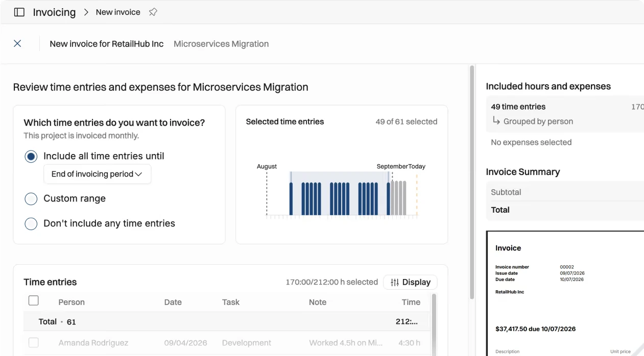
Task: Click the main panel vertical scrollbar
Action: point(472,182)
